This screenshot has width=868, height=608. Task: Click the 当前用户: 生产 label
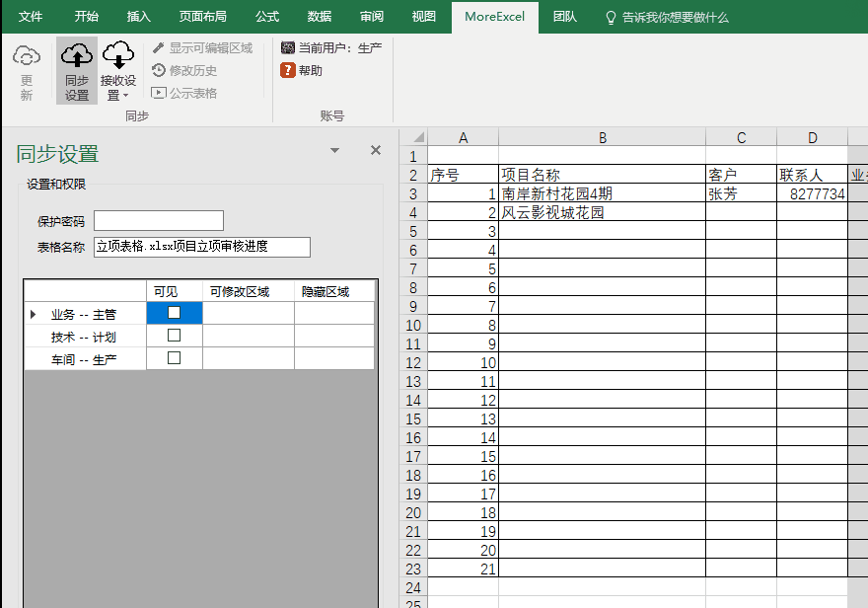[340, 48]
